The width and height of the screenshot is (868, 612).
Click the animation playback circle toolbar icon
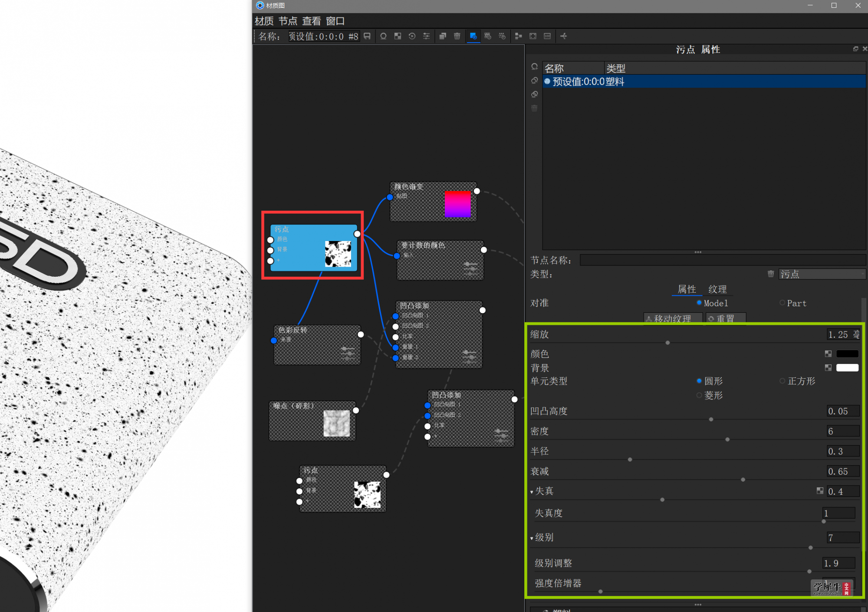pos(412,36)
